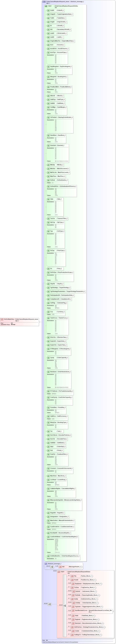Click the CT icon beside OrderCancelReplaceRequest_message_t
Image resolution: width=116 pixels, height=644 pixels.
(44, 2)
